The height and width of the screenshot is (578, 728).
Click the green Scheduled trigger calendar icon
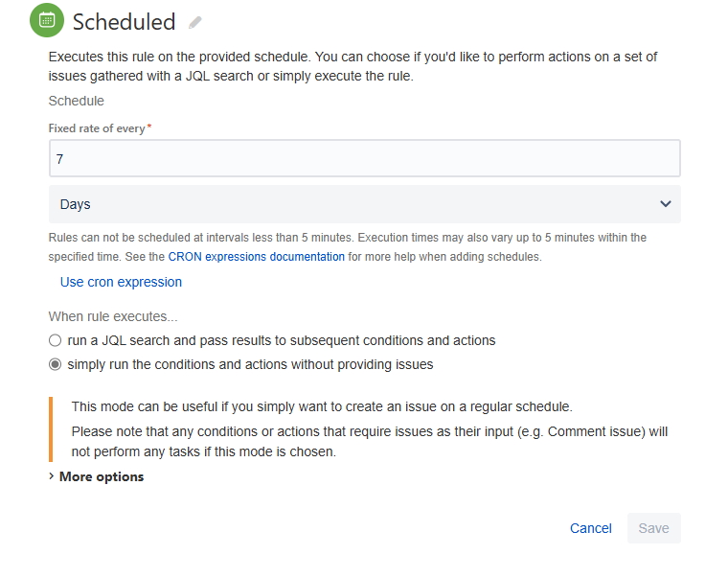(47, 20)
